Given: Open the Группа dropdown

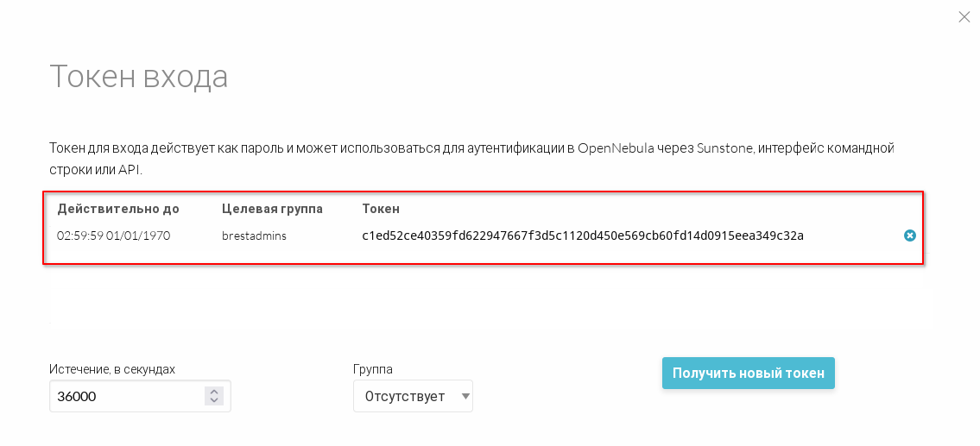Looking at the screenshot, I should [413, 396].
